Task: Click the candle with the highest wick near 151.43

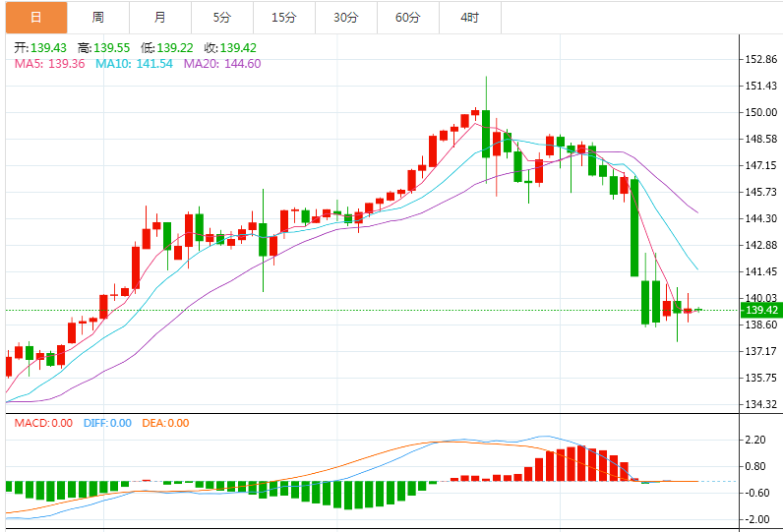Action: pyautogui.click(x=486, y=134)
